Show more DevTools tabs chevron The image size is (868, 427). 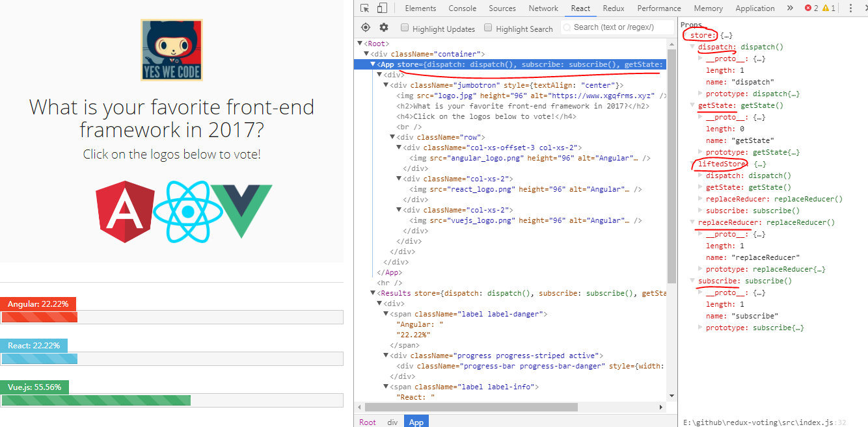click(x=790, y=8)
